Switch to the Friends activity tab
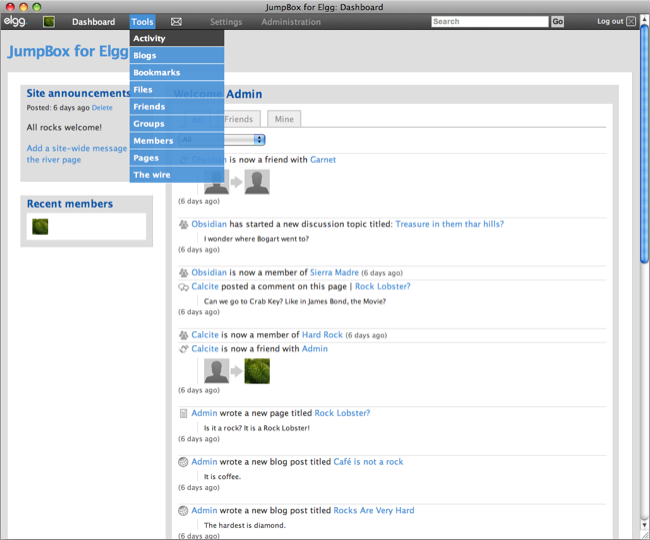The width and height of the screenshot is (650, 540). pyautogui.click(x=239, y=119)
